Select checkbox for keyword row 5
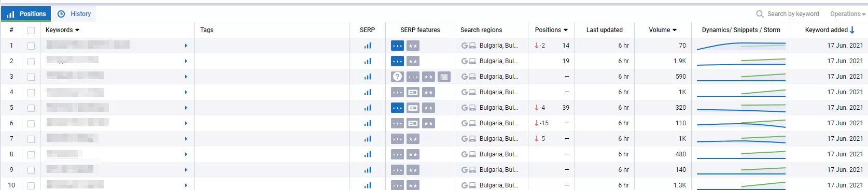The height and width of the screenshot is (190, 868). [31, 108]
